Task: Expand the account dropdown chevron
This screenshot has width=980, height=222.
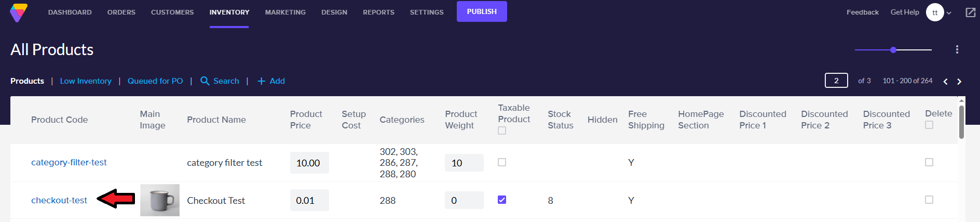Action: pyautogui.click(x=949, y=13)
